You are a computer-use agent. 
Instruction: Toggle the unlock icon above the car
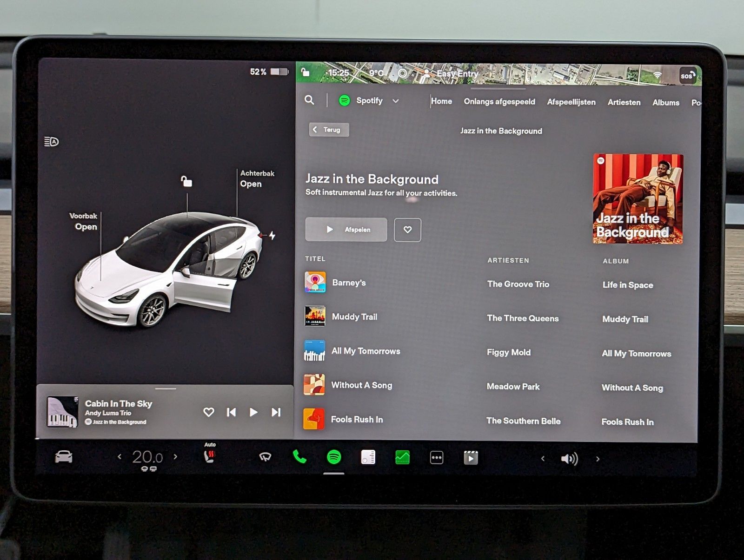pyautogui.click(x=186, y=181)
